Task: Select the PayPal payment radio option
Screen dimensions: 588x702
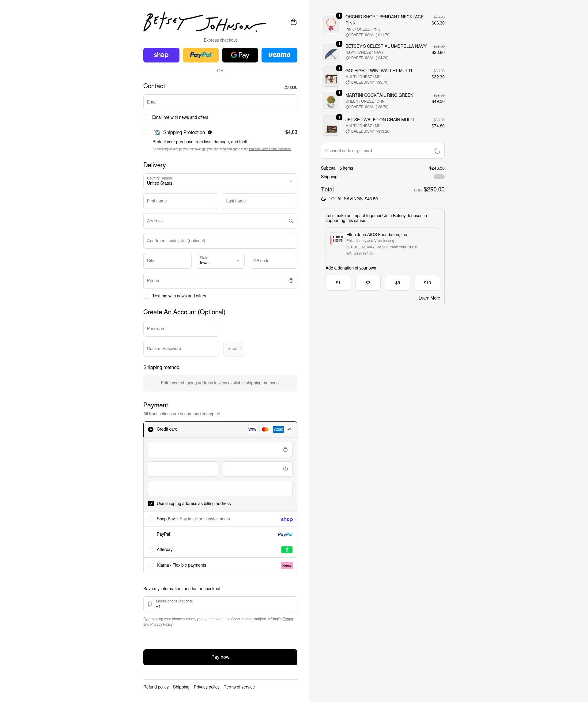Action: (x=151, y=534)
